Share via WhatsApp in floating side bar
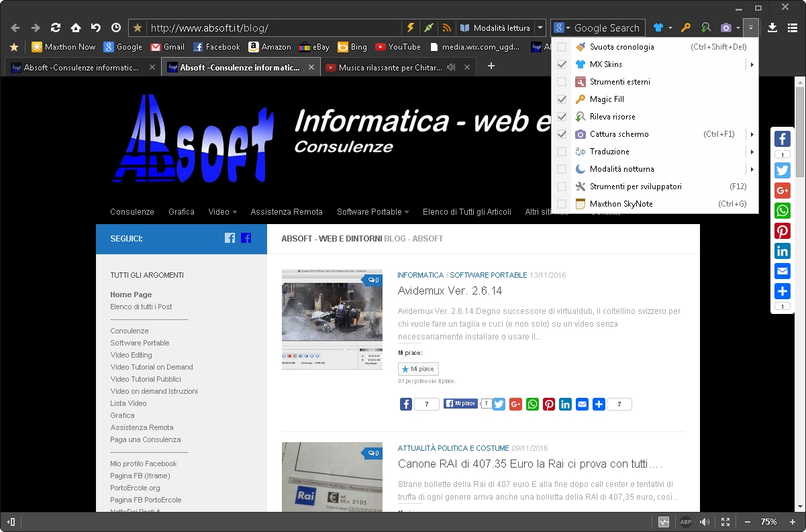This screenshot has width=806, height=532. click(783, 211)
